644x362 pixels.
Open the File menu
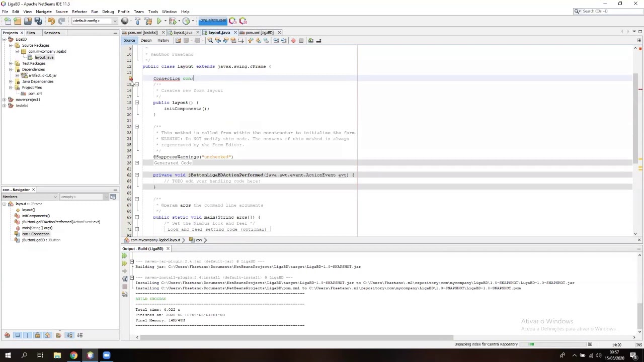point(5,12)
